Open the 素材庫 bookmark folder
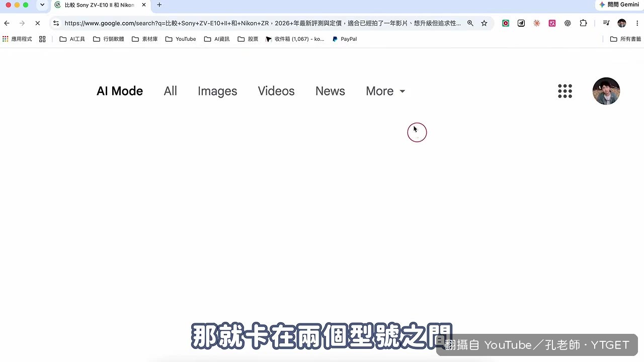Screen dimensions: 644x362 point(145,39)
